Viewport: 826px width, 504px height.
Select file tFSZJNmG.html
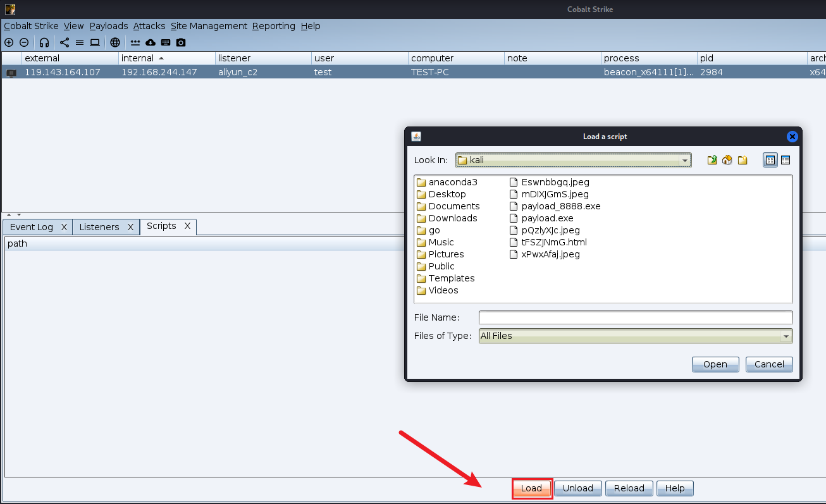(548, 242)
